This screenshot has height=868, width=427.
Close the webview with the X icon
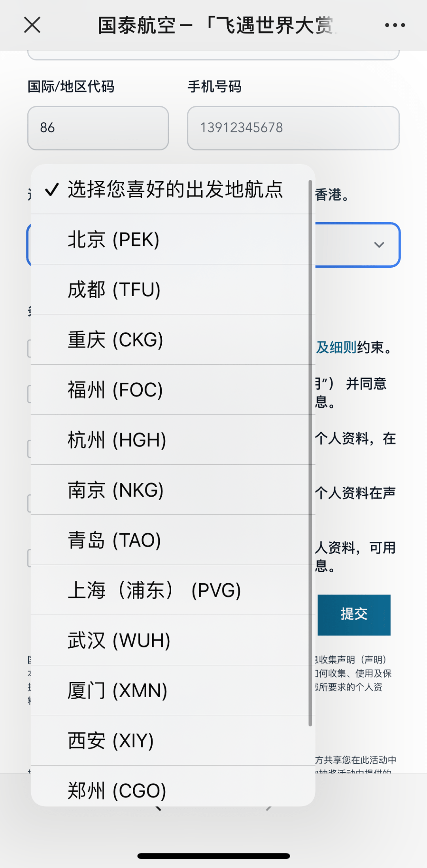(x=32, y=25)
